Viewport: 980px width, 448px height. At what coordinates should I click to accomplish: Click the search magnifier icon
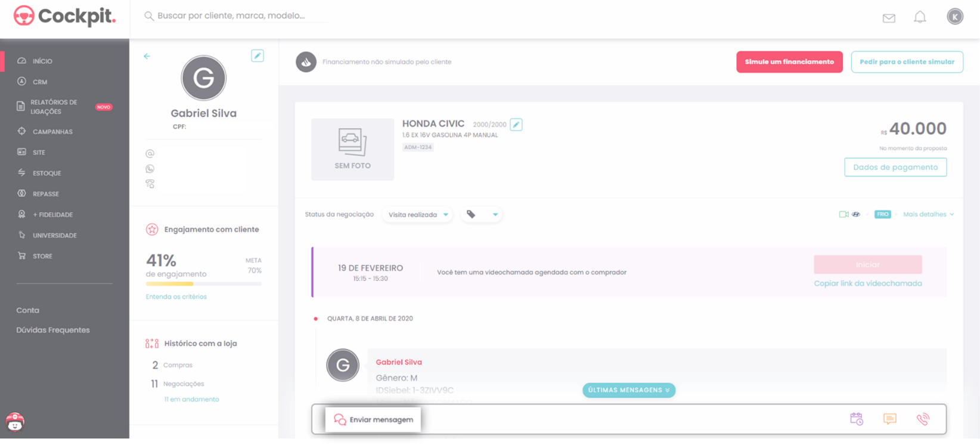pos(149,16)
